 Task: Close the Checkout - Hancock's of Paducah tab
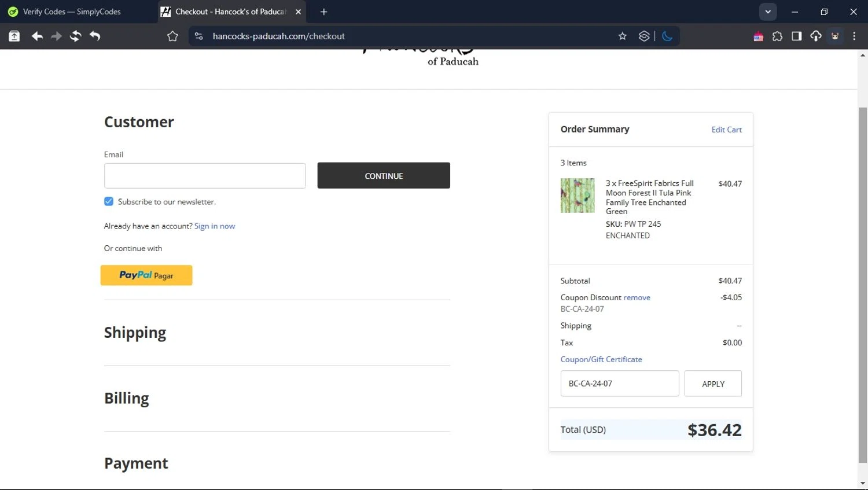point(298,12)
